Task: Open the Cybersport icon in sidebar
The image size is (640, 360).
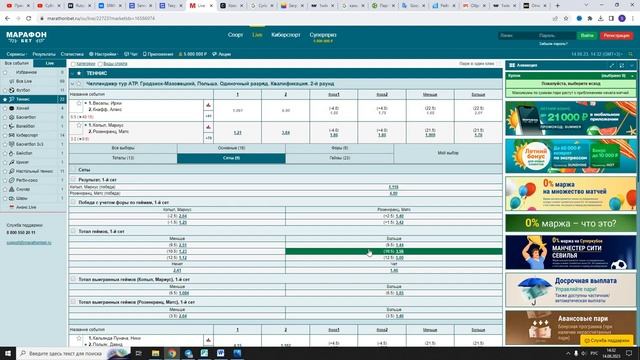Action: coord(12,135)
